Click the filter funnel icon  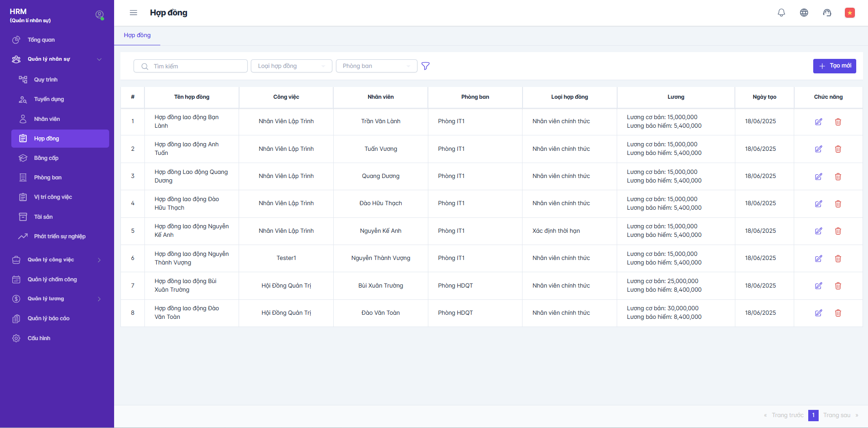pyautogui.click(x=425, y=66)
